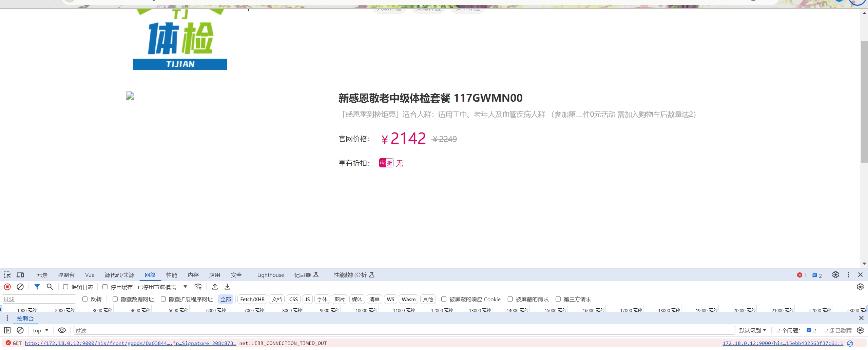Viewport: 868px width, 350px height.
Task: Click the failed GET request URL link
Action: [131, 343]
